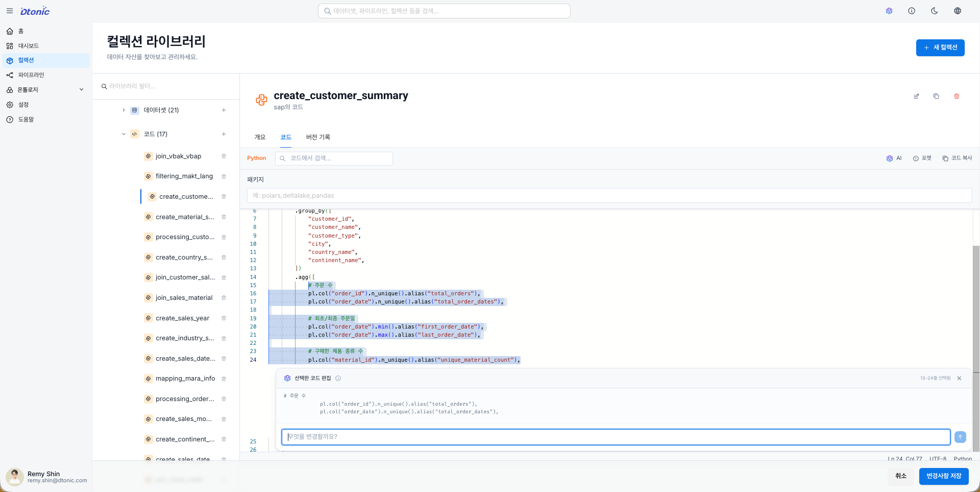Expand the 온톨로지 sidebar menu
Image resolution: width=980 pixels, height=492 pixels.
pos(81,90)
